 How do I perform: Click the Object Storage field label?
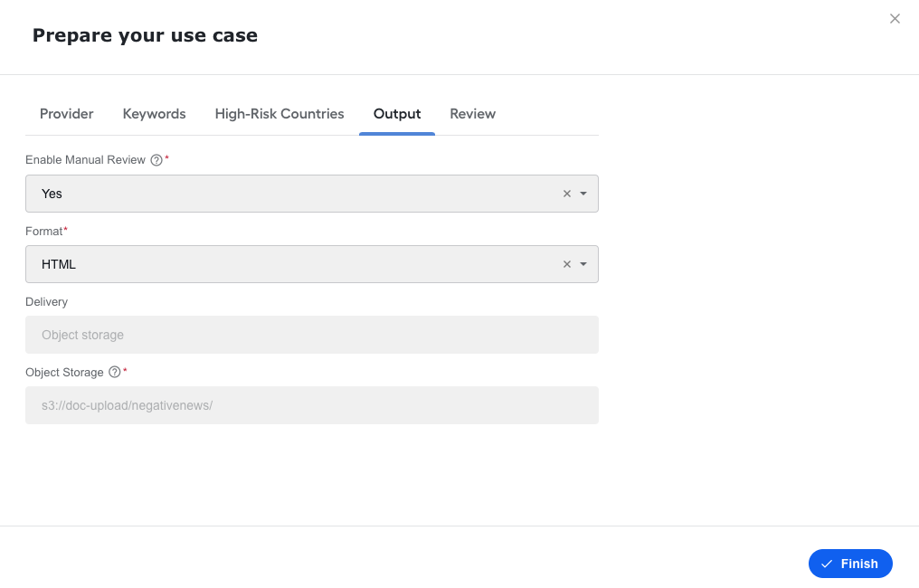(64, 373)
